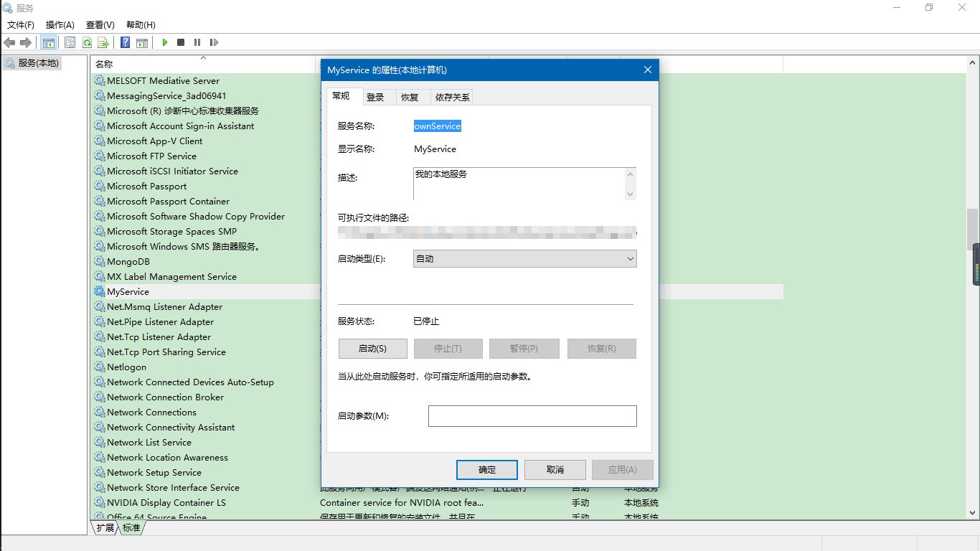
Task: Export the service list using the export icon
Action: coord(104,42)
